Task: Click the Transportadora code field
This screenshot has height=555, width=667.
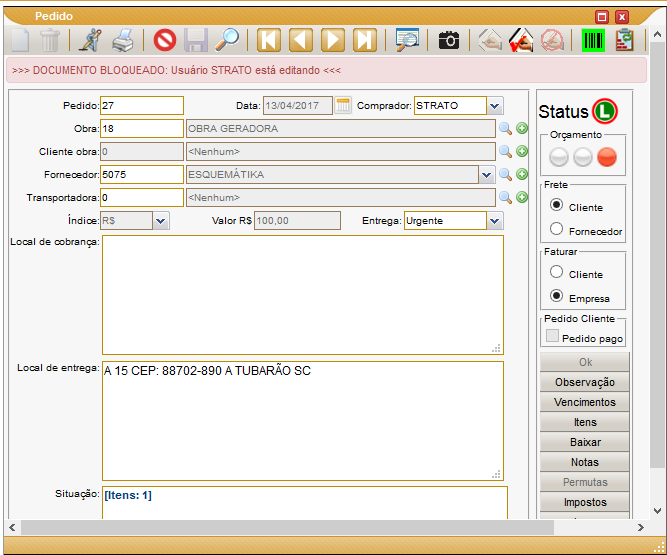Action: point(142,197)
